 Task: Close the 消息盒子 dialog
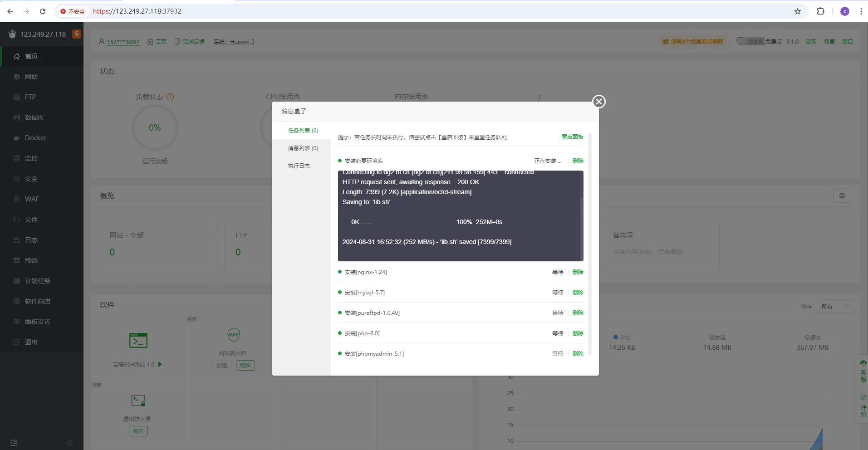(599, 102)
